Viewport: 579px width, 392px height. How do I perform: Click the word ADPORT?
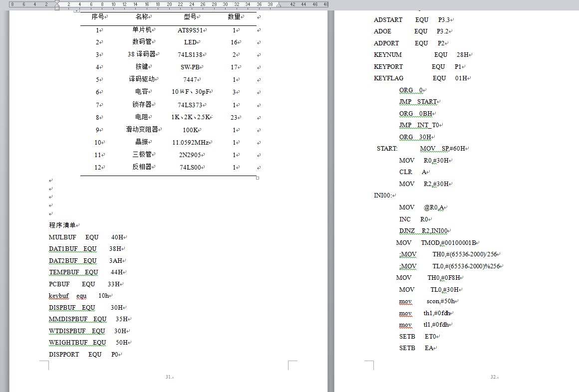pos(386,43)
